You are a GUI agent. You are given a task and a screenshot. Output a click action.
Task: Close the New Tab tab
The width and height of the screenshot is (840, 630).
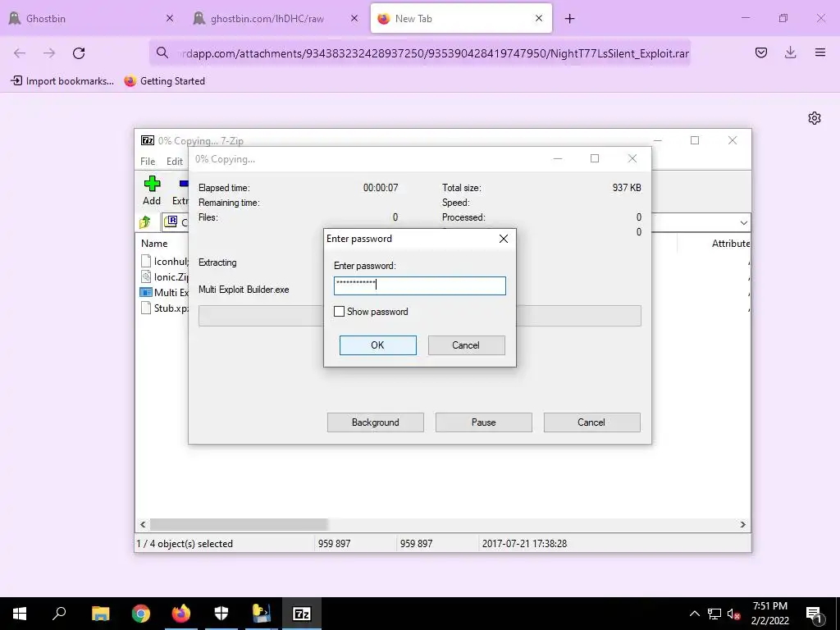(x=539, y=19)
